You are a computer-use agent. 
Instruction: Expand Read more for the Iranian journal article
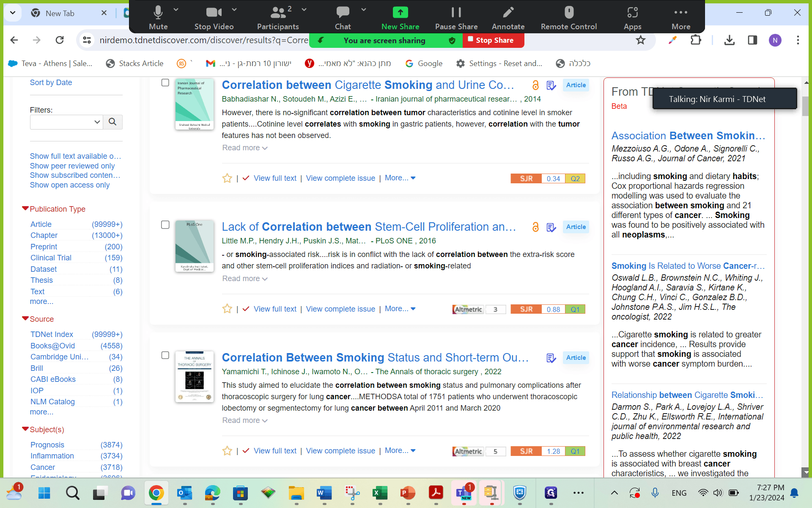click(245, 148)
